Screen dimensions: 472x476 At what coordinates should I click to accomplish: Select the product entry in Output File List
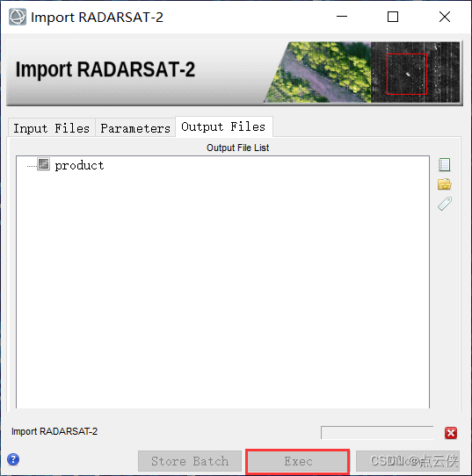[x=79, y=165]
